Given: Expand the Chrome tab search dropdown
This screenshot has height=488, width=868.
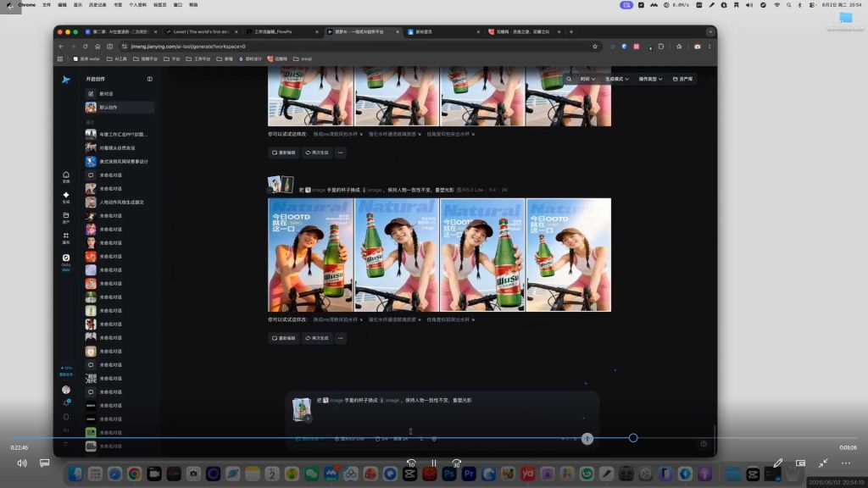Looking at the screenshot, I should tap(710, 32).
